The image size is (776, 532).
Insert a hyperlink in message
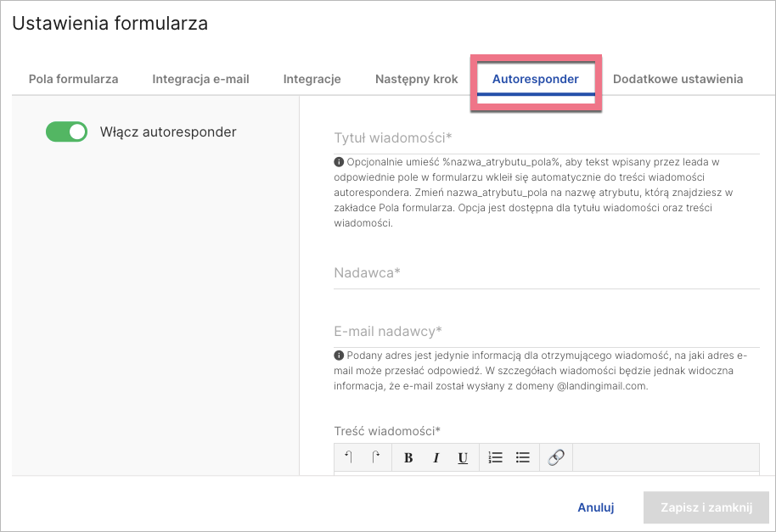tap(556, 457)
